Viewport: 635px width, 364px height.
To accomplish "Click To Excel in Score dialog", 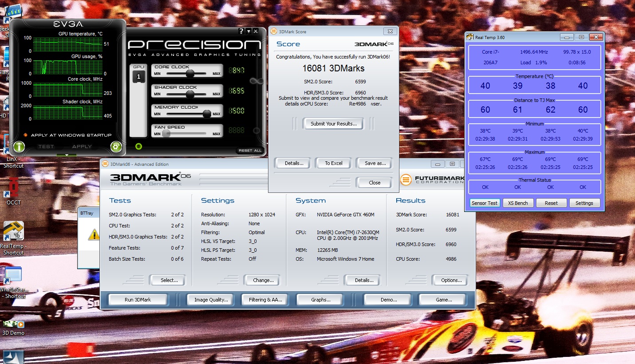I will click(x=333, y=163).
